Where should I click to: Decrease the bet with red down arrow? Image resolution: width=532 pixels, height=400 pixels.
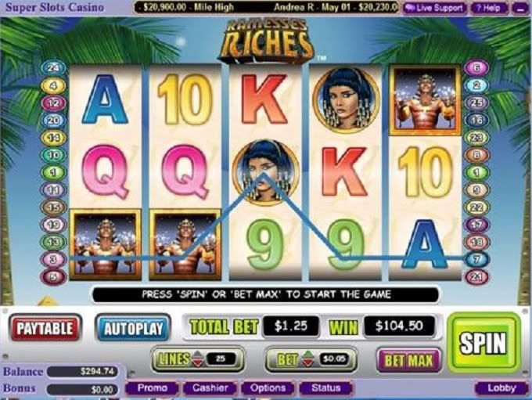click(308, 363)
